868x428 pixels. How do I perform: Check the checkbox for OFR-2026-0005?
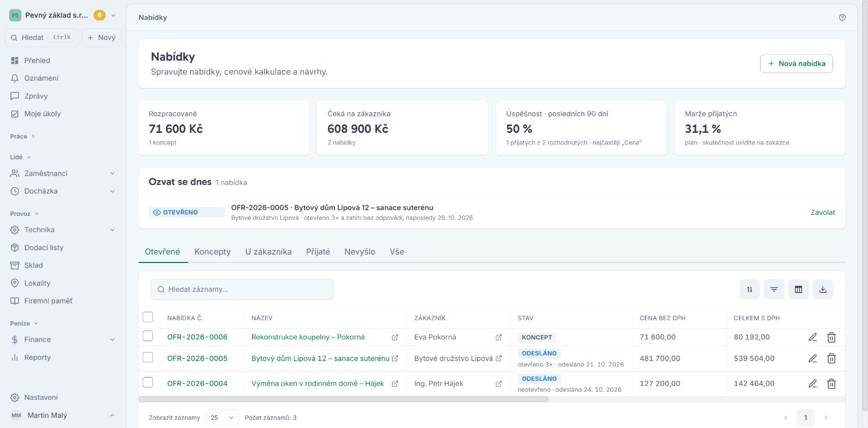click(148, 358)
